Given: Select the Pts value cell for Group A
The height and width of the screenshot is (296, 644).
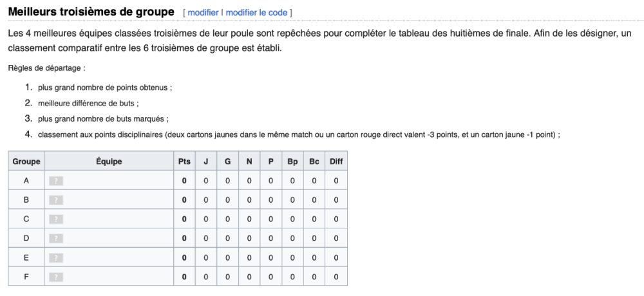Looking at the screenshot, I should point(184,181).
